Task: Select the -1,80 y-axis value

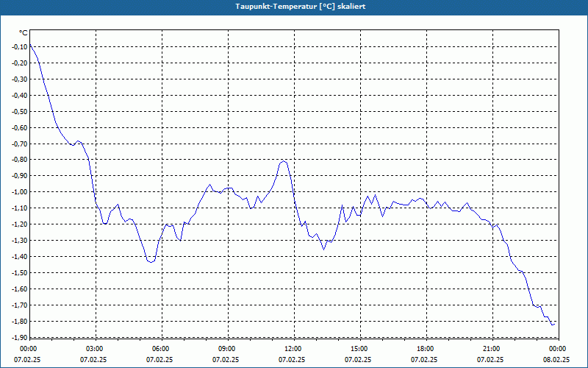Action: click(x=20, y=321)
